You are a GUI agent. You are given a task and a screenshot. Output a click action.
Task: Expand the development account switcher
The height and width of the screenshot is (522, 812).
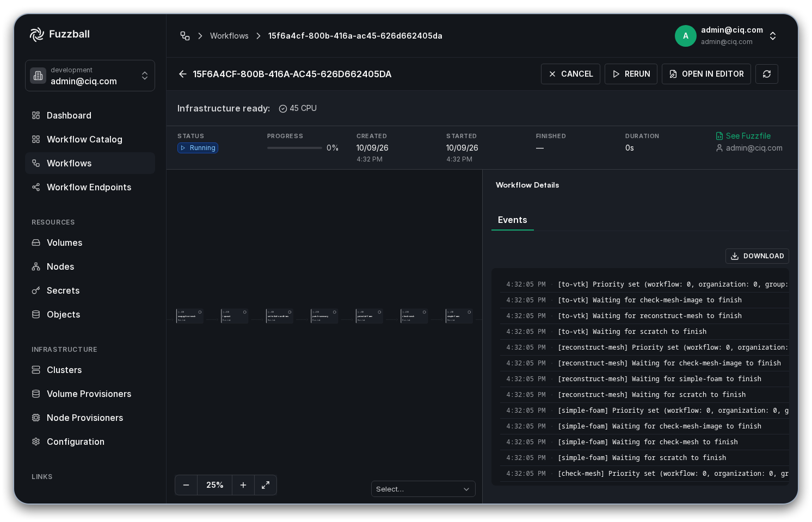[90, 76]
